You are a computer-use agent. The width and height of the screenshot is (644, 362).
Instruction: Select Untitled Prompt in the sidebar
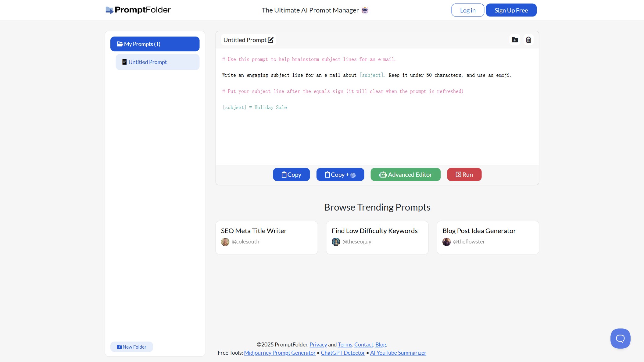tap(157, 62)
